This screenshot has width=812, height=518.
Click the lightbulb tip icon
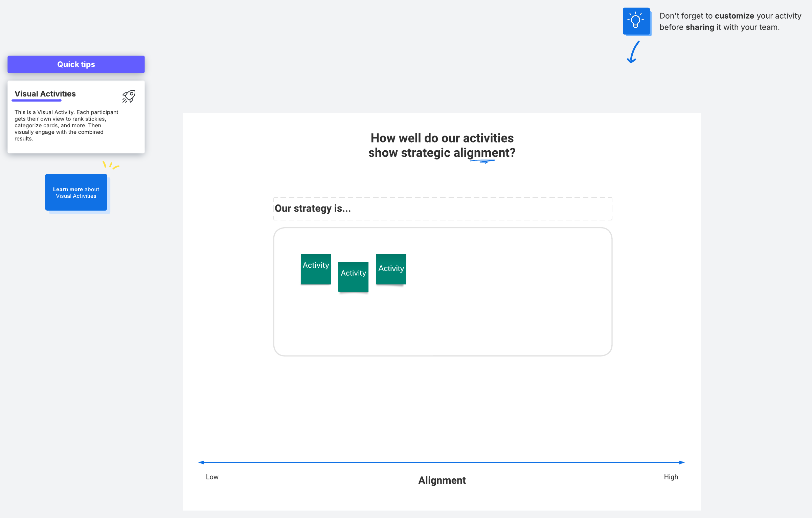pos(636,21)
